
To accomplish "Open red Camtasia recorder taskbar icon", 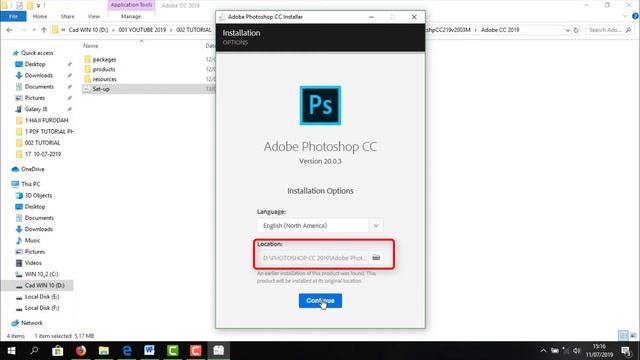I will pyautogui.click(x=196, y=351).
